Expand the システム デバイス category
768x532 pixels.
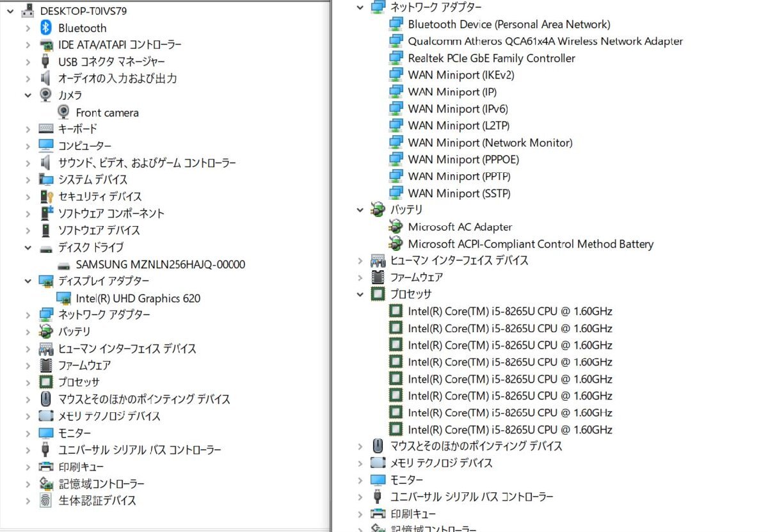pos(28,179)
